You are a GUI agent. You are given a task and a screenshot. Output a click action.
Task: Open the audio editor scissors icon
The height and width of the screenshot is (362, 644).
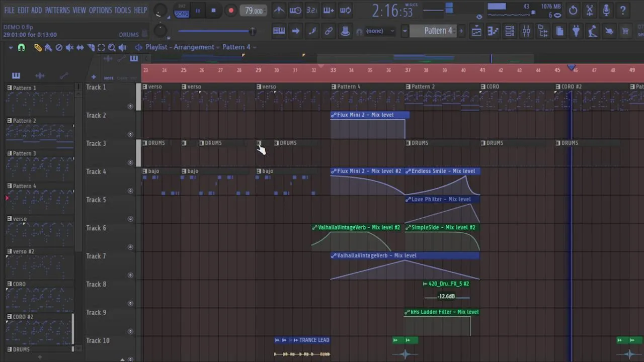click(590, 10)
